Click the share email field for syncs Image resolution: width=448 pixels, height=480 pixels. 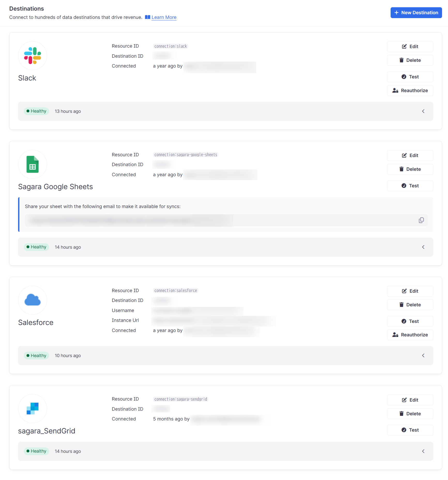(x=220, y=220)
